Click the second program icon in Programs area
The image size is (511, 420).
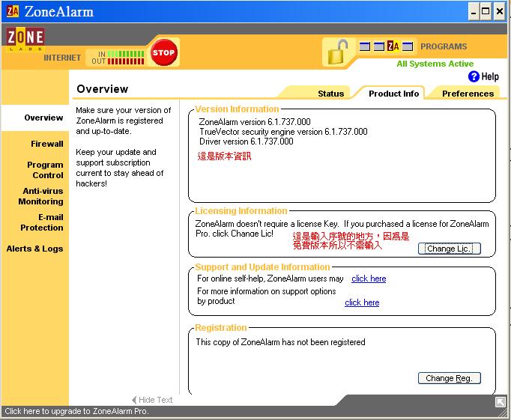pos(378,46)
